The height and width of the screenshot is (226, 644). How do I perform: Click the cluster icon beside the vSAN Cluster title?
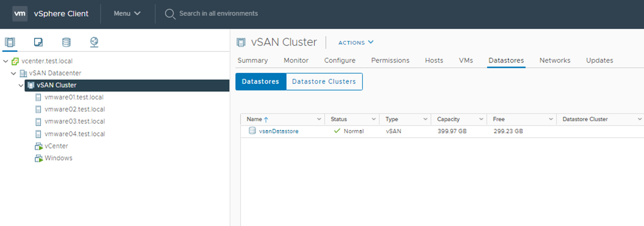click(241, 42)
